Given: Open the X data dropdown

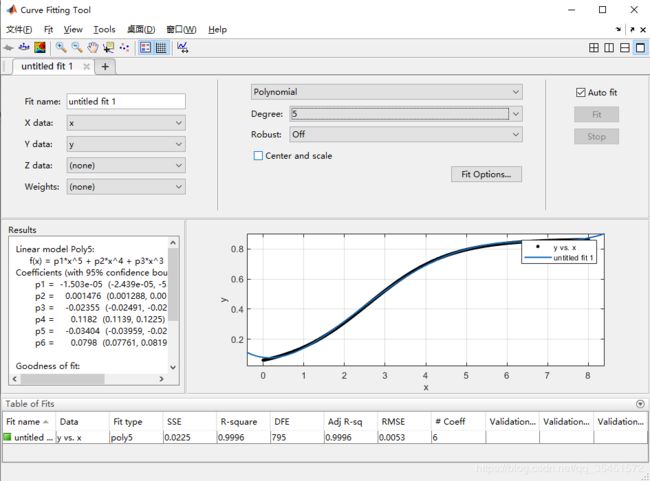Looking at the screenshot, I should (x=126, y=123).
